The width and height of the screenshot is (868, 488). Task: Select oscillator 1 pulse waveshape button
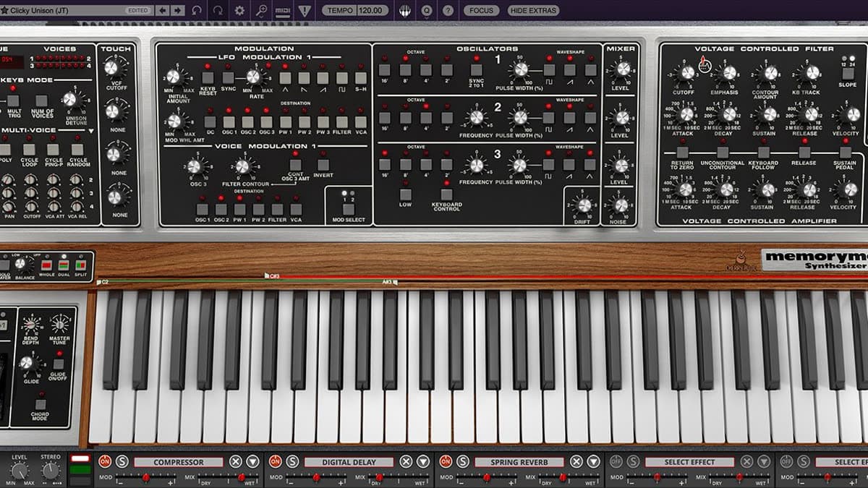click(x=550, y=70)
